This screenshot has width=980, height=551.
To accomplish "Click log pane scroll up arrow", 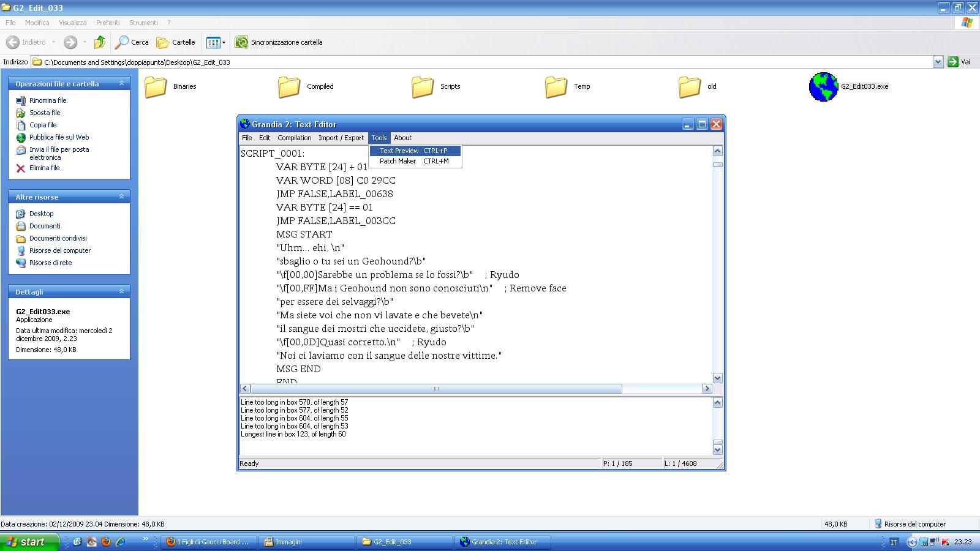I will pos(718,403).
